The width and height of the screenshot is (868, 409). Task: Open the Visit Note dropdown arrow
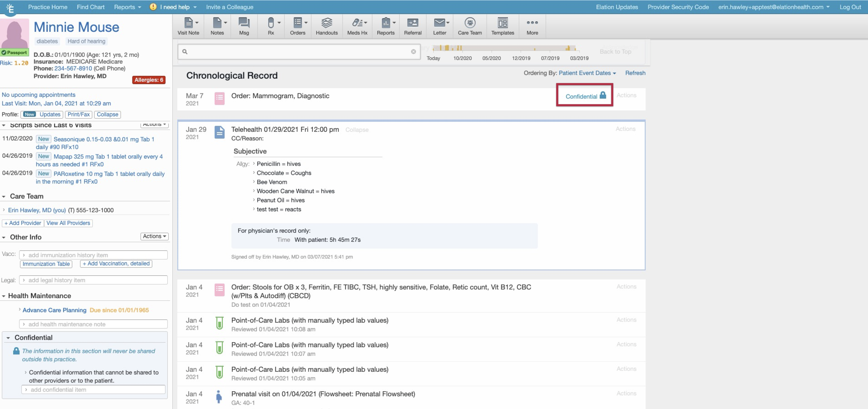click(x=196, y=22)
